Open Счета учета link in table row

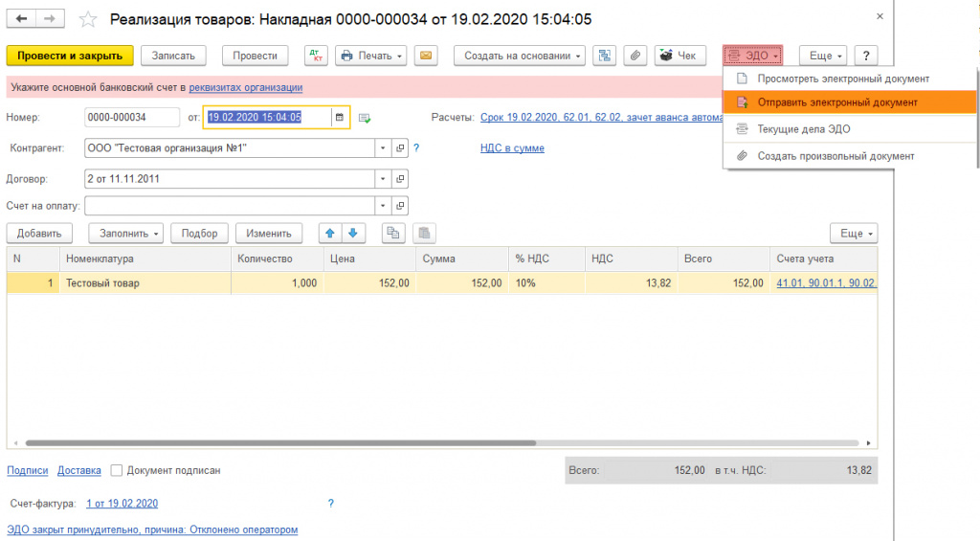pos(826,283)
